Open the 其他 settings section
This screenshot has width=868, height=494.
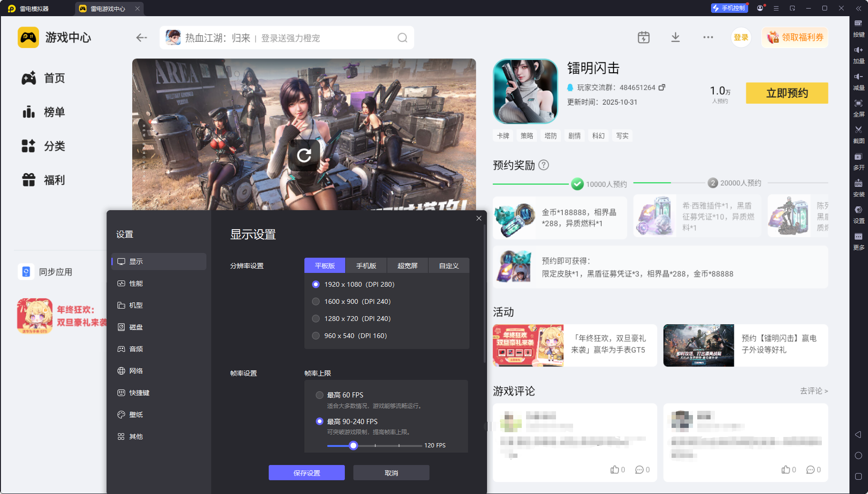pos(159,436)
